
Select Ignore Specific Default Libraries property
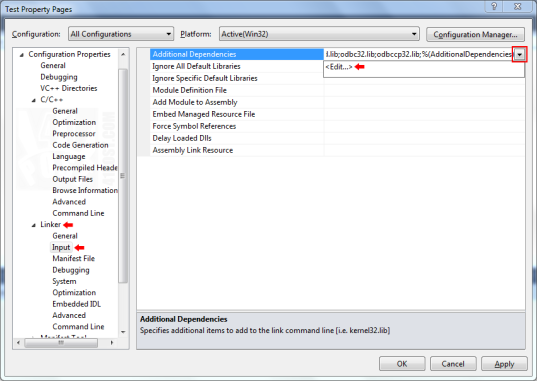tap(236, 78)
